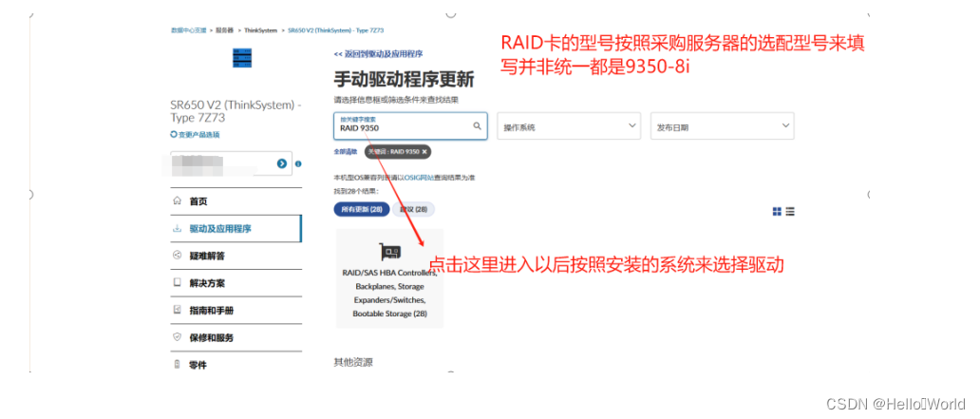Click 数据中心支援 breadcrumb link
The width and height of the screenshot is (980, 419).
tap(189, 30)
